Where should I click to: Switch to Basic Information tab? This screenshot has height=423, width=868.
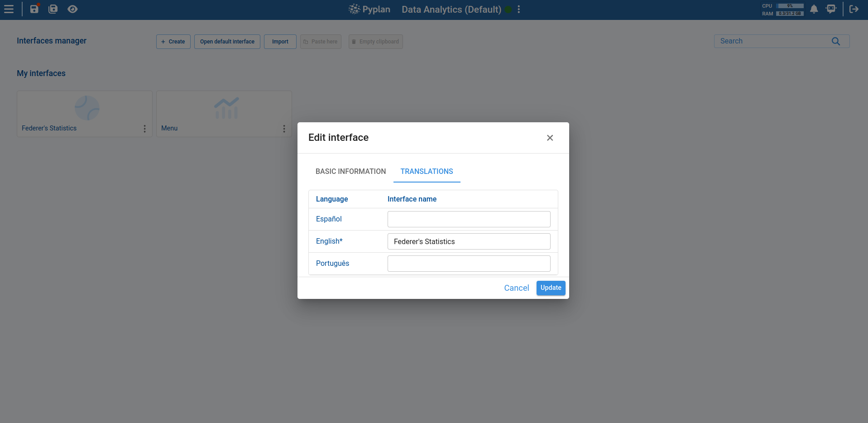tap(350, 172)
